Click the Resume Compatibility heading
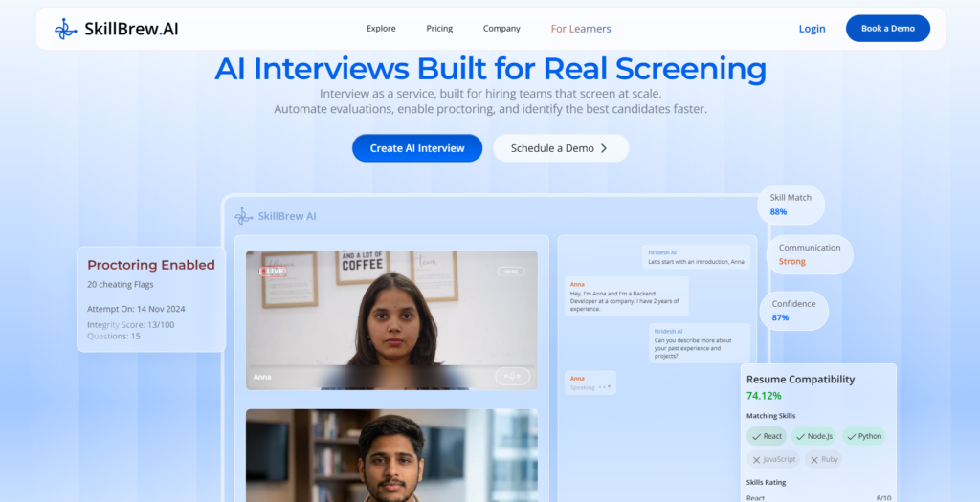 click(x=800, y=379)
